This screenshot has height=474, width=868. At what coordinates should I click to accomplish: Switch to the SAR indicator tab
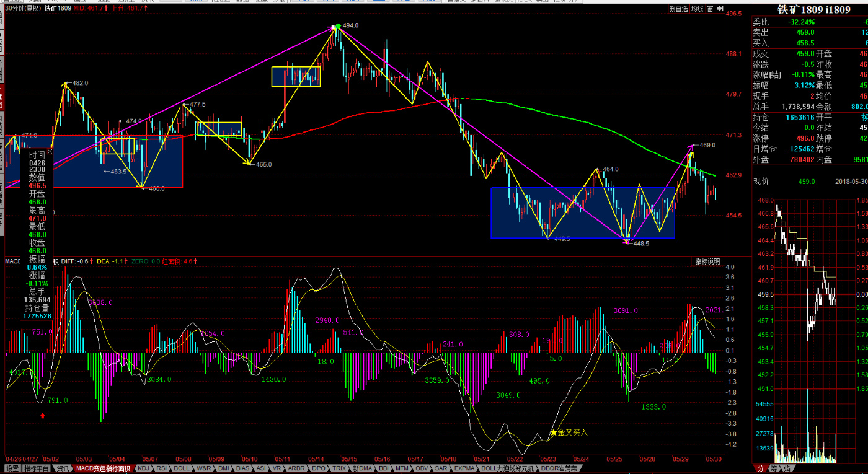441,468
